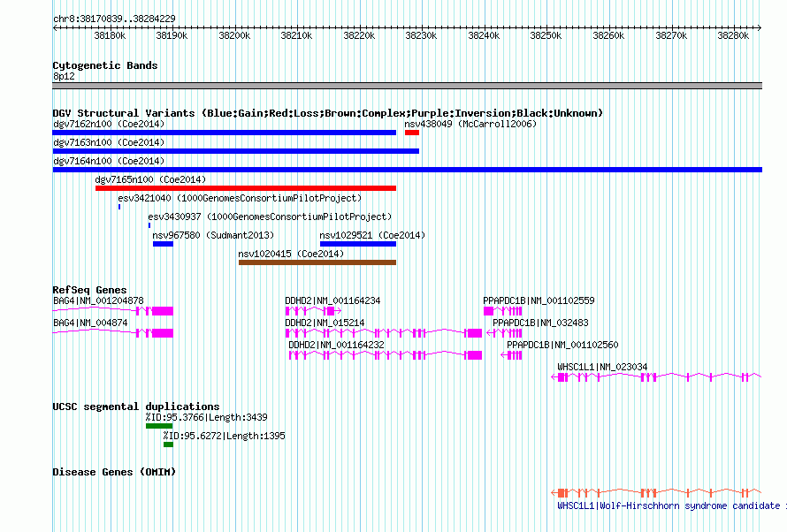Click DDHD2|NM_001164232 text label

[336, 345]
